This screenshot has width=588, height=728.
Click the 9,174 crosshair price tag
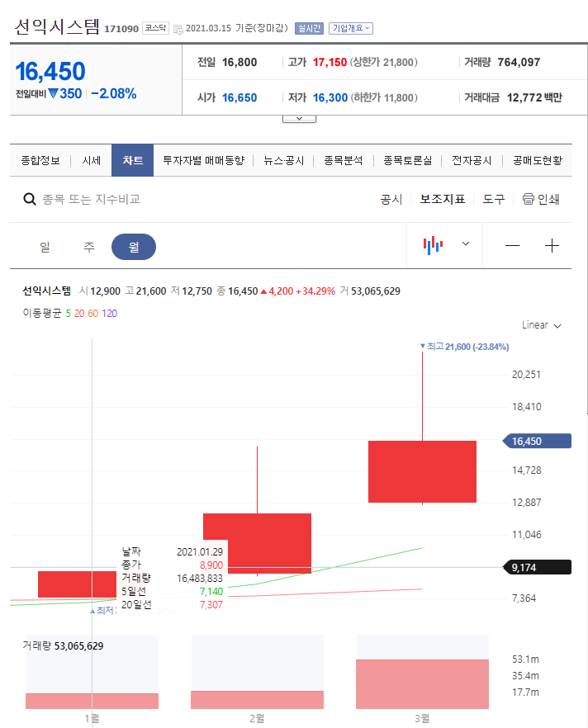[538, 567]
